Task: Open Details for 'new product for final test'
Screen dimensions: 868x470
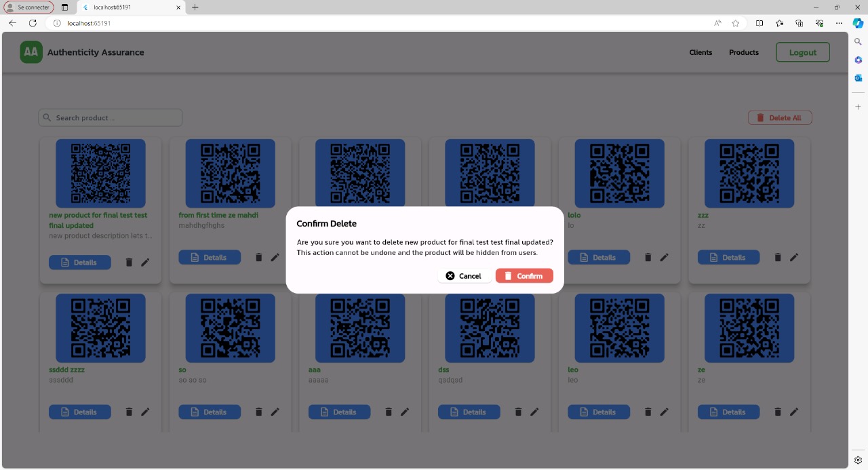Action: (80, 262)
